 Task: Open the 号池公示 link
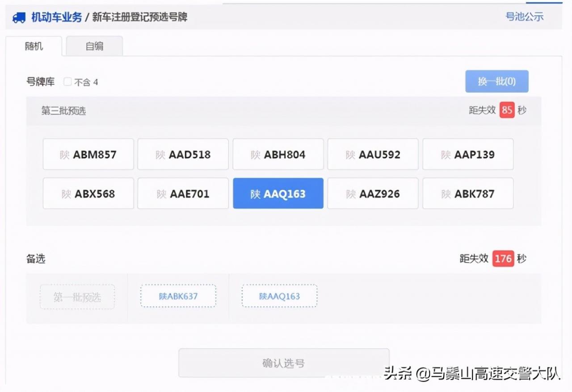[x=525, y=17]
